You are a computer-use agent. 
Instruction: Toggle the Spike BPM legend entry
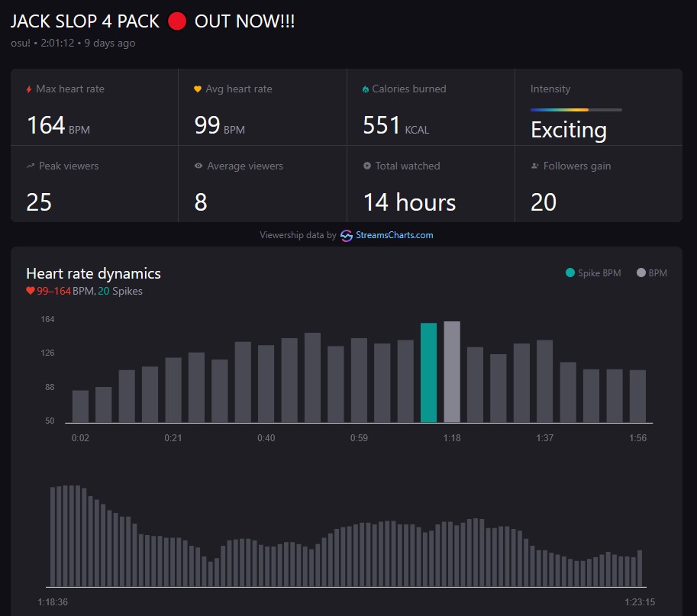[x=593, y=273]
